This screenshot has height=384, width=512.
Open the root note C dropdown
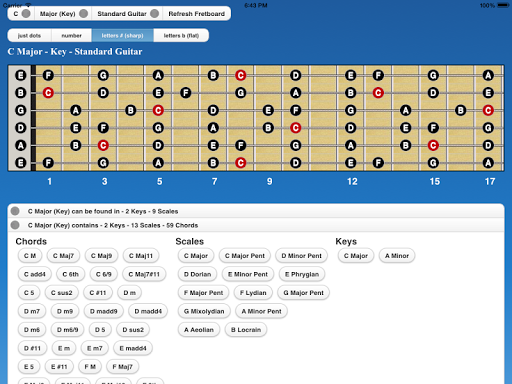click(21, 14)
